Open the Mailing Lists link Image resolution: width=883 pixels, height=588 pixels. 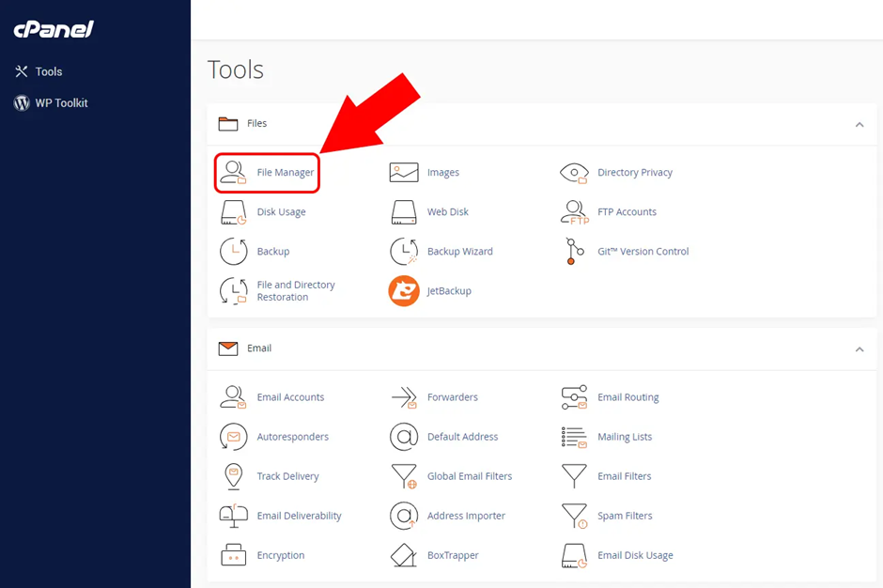[625, 437]
